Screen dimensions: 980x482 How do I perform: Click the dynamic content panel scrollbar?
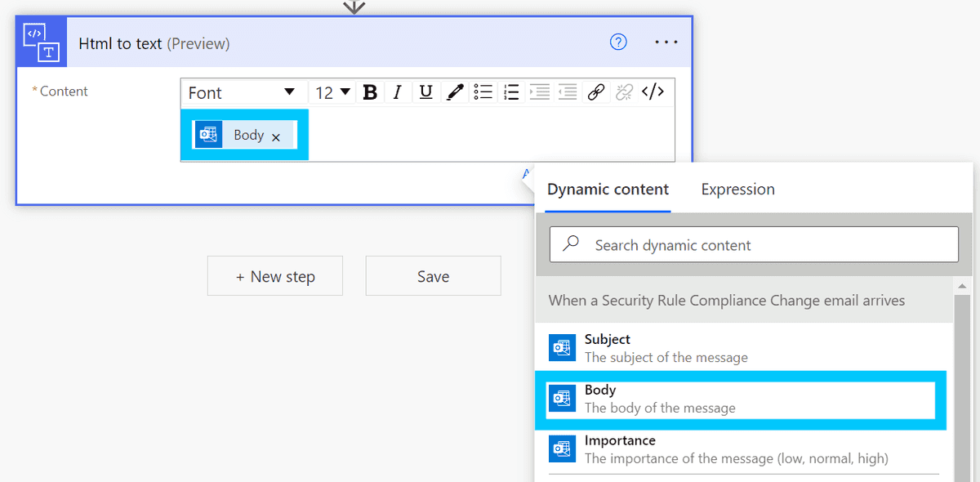coord(962,389)
